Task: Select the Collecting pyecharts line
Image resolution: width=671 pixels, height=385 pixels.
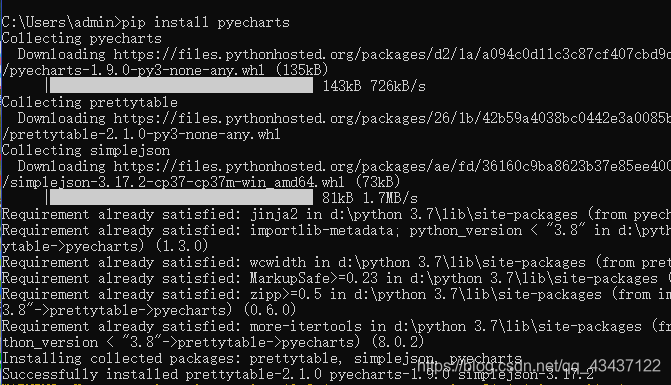Action: 81,38
